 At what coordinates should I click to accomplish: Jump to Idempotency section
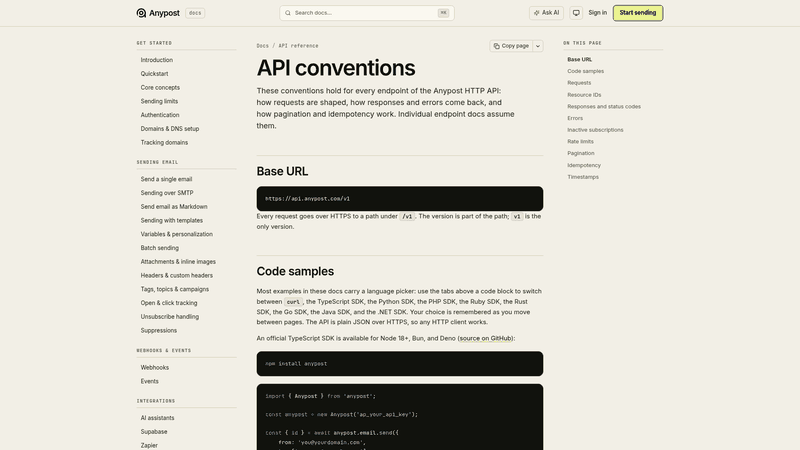[584, 165]
